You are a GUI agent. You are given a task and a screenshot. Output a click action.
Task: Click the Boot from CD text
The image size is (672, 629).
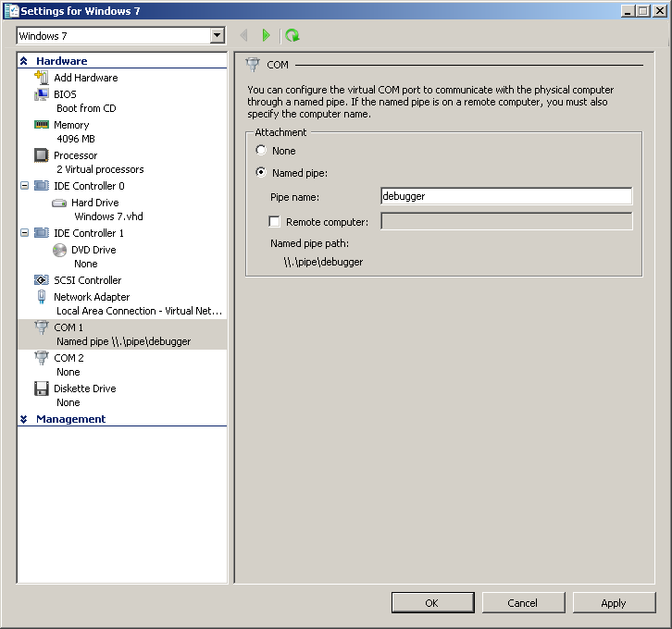tap(86, 108)
